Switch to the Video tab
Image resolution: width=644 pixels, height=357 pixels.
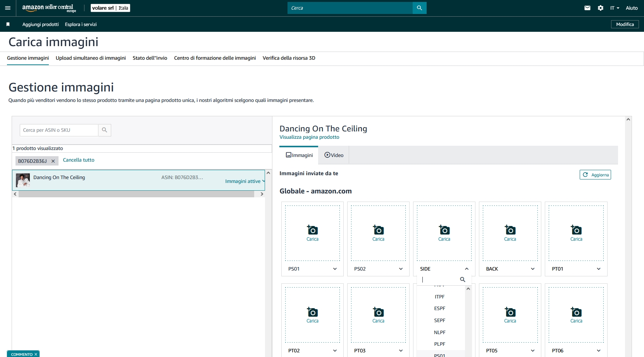334,155
